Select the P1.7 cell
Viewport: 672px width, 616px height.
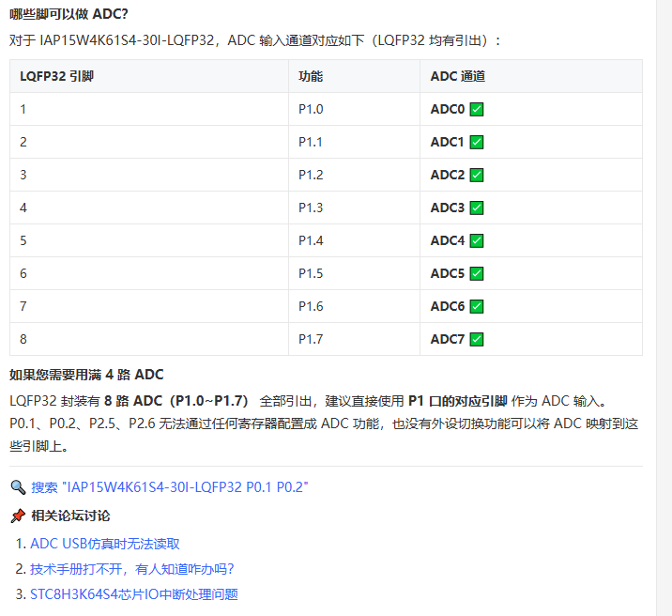355,339
